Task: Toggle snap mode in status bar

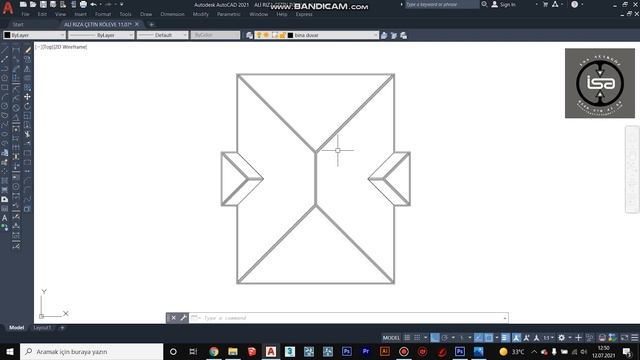Action: (417, 338)
